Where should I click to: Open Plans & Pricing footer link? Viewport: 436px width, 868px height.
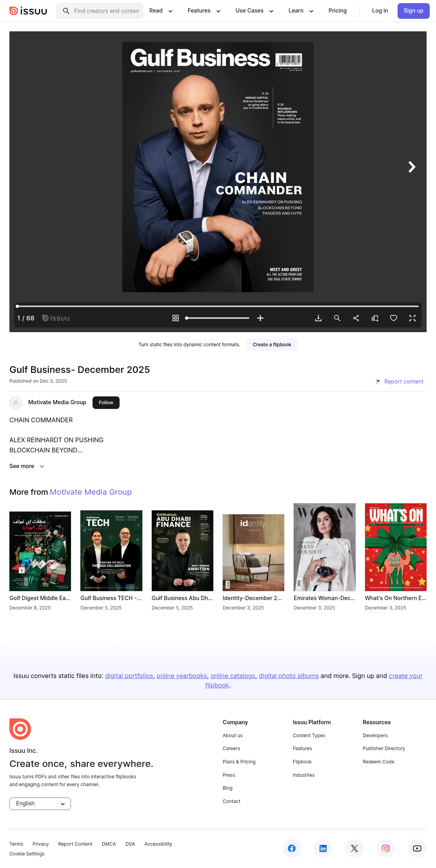click(x=239, y=762)
